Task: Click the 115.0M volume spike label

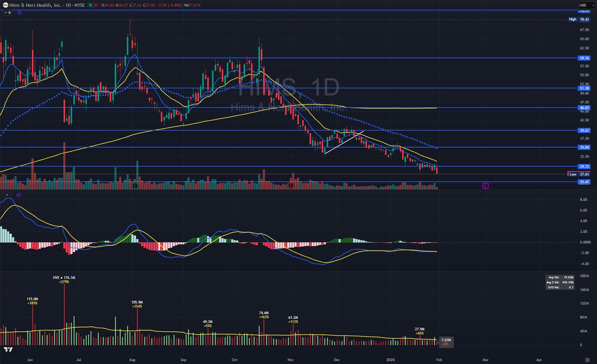Action: (x=32, y=298)
